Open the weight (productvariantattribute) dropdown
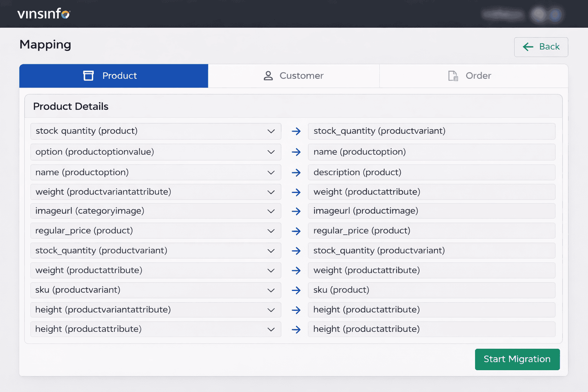This screenshot has height=392, width=588. 155,192
